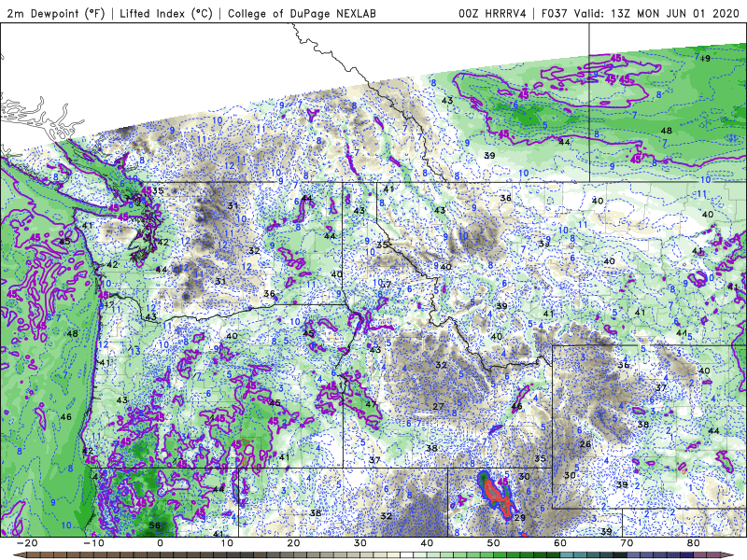Click the "2m Dewpoint (°F)" title text

pos(55,13)
